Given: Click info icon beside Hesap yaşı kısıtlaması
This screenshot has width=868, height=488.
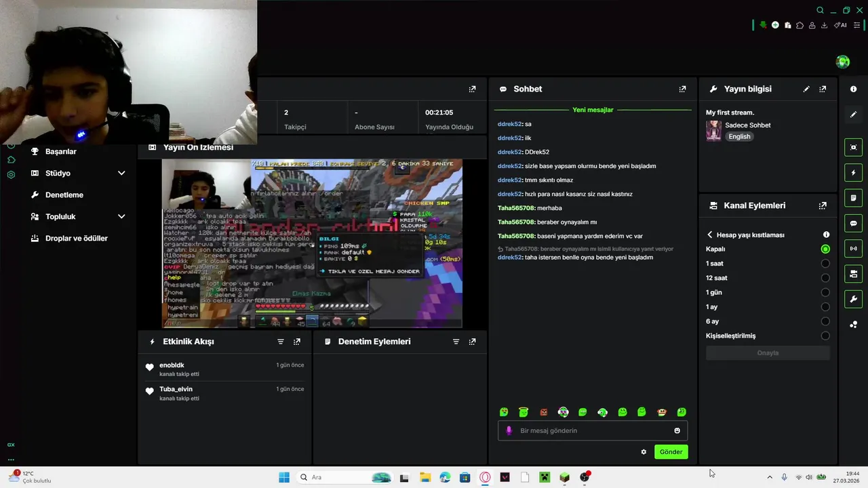Looking at the screenshot, I should (x=826, y=235).
